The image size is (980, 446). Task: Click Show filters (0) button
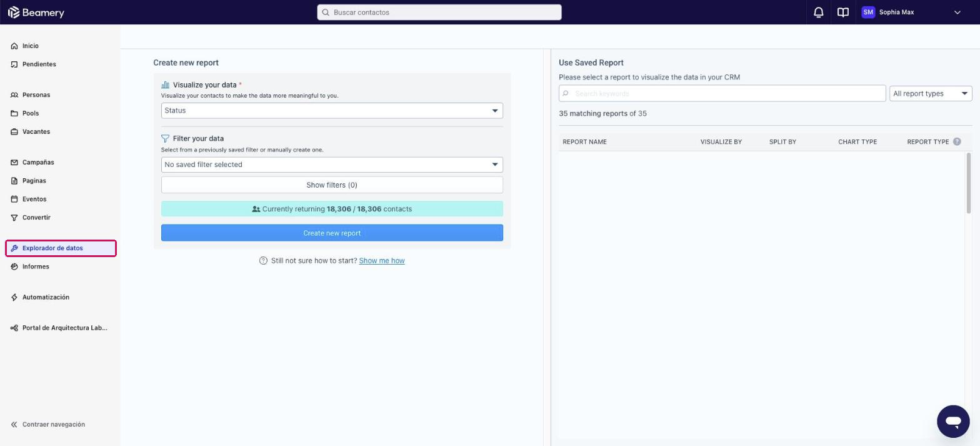pyautogui.click(x=332, y=185)
